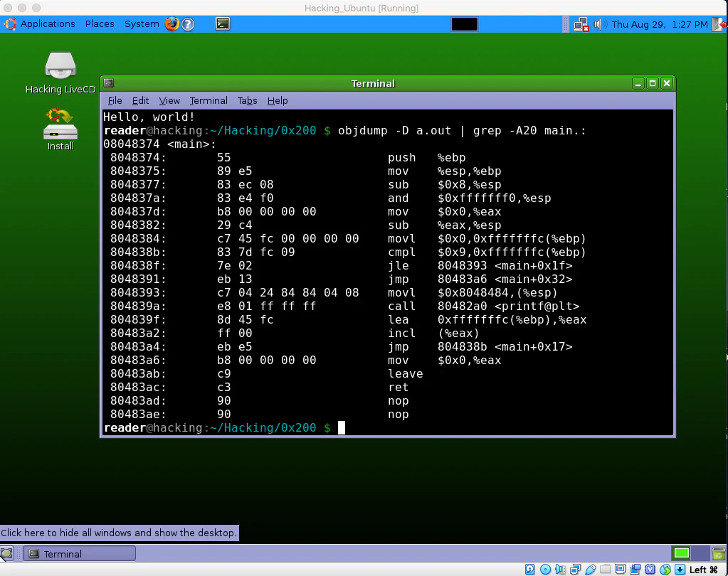728x576 pixels.
Task: Click the VirtualBox virtualization CPU icon
Action: (x=650, y=569)
